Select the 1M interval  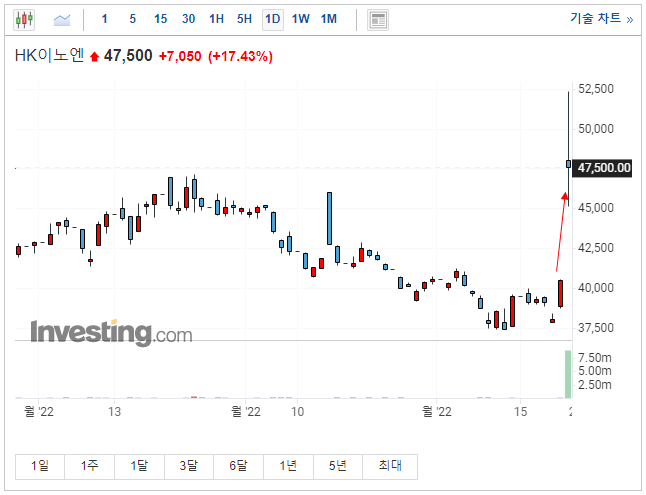329,19
